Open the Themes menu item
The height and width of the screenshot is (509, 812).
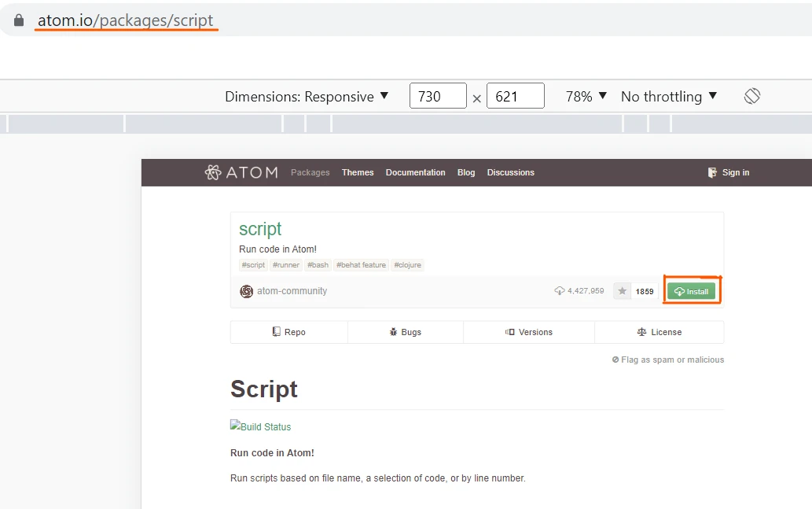[358, 172]
